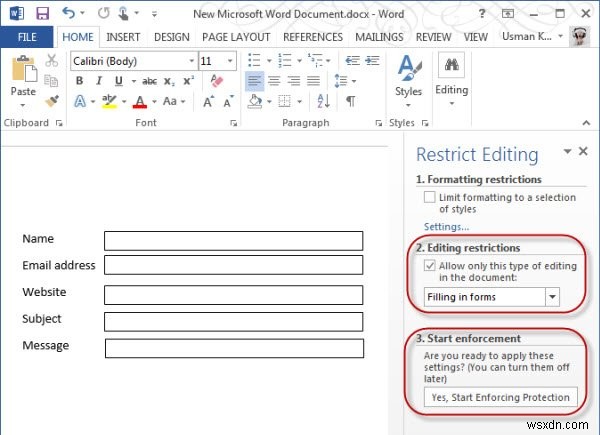The height and width of the screenshot is (435, 600).
Task: Switch to the DESIGN tab
Action: pos(171,37)
